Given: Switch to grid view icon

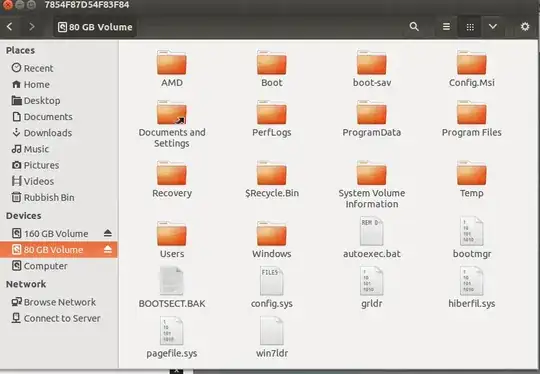Looking at the screenshot, I should 470,27.
